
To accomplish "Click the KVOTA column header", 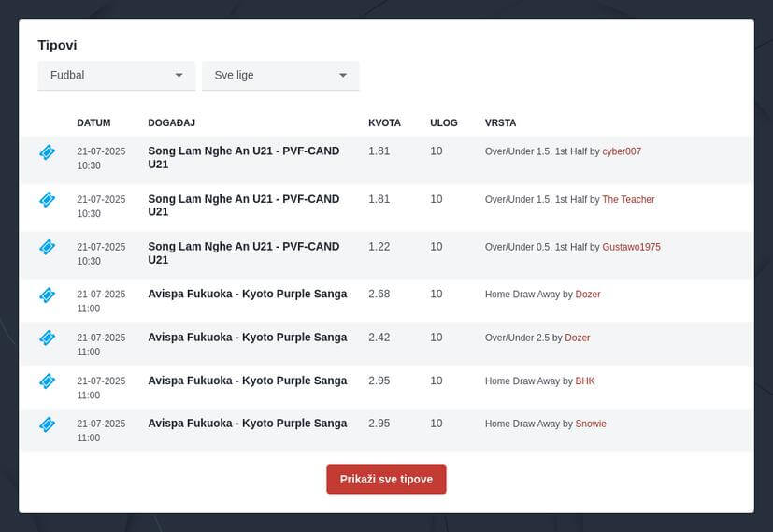I will click(384, 122).
